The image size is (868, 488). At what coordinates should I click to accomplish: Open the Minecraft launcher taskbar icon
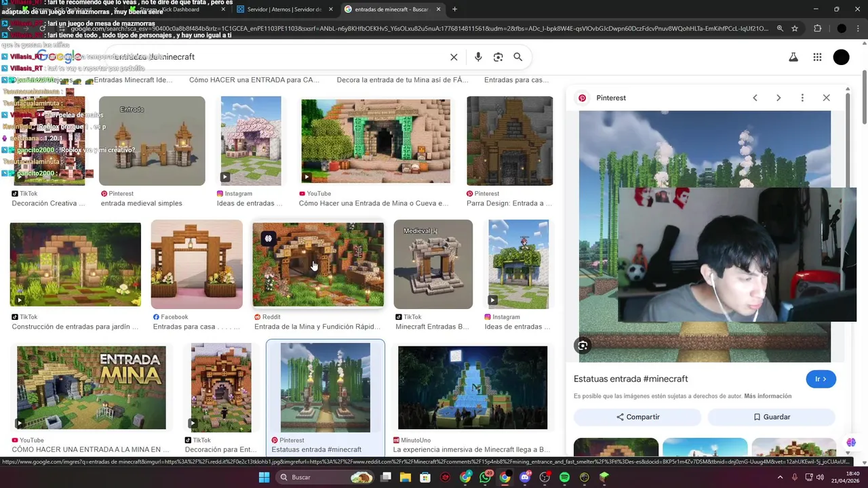click(x=604, y=477)
